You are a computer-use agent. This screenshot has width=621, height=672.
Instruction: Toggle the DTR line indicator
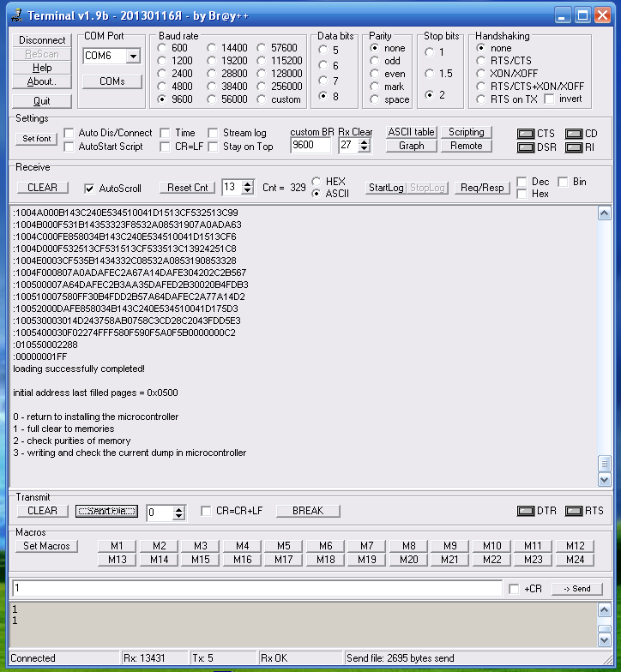[x=525, y=511]
